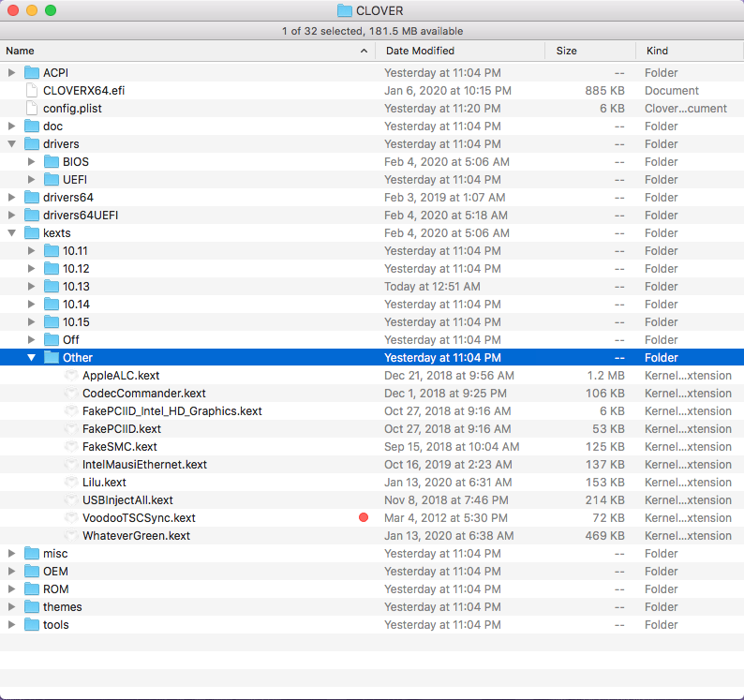This screenshot has width=744, height=700.
Task: Expand the BIOS folder disclosure triangle
Action: (x=31, y=162)
